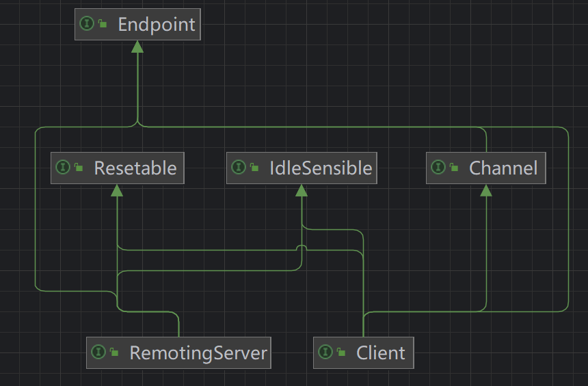Click the inheritance arrowhead pointing into Channel
588x386 pixels.
tap(486, 190)
